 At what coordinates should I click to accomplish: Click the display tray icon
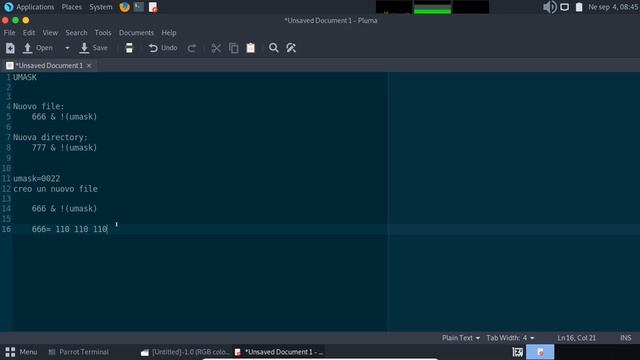pos(564,7)
